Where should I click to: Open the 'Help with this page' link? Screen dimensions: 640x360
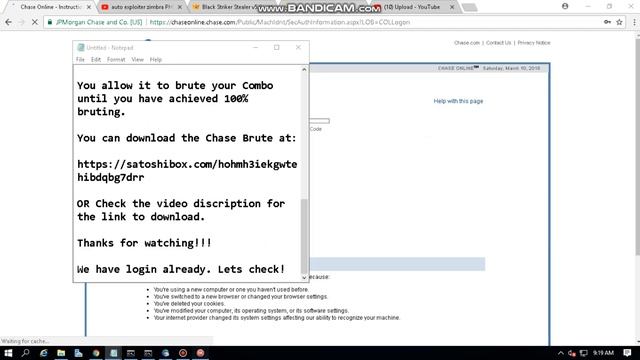pos(458,101)
